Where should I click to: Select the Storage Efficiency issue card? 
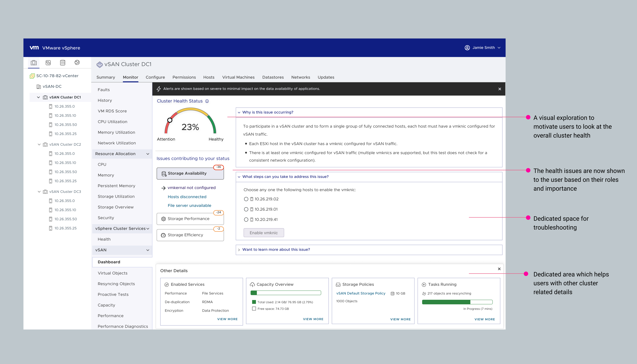(190, 235)
